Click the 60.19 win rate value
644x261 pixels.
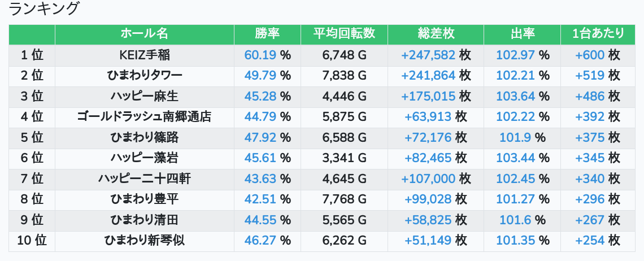[260, 55]
